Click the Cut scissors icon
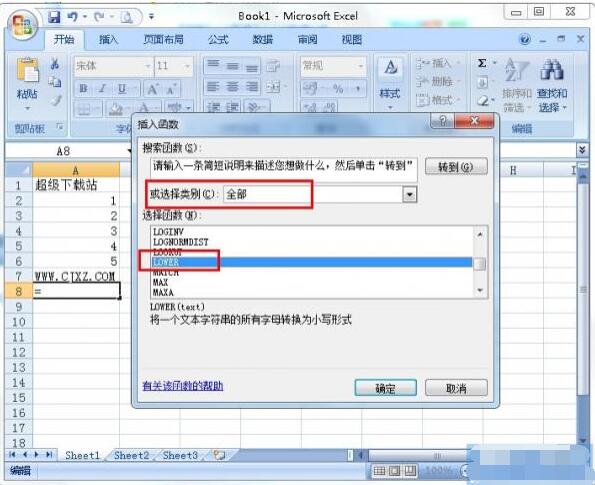Image resolution: width=595 pixels, height=485 pixels. click(x=55, y=64)
